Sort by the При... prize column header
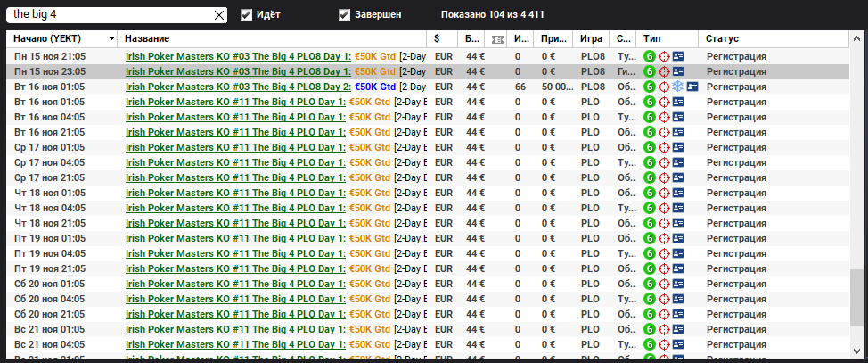Image resolution: width=868 pixels, height=363 pixels. click(553, 38)
